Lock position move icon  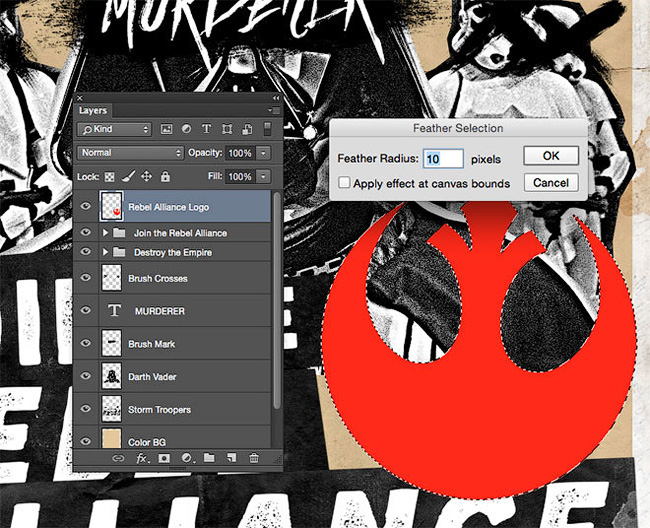click(x=146, y=177)
